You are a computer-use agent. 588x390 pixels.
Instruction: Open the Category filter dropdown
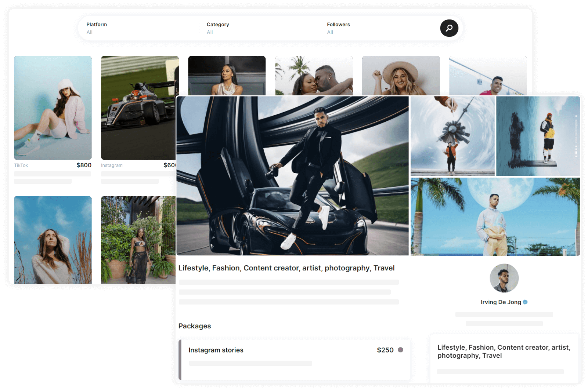point(260,28)
